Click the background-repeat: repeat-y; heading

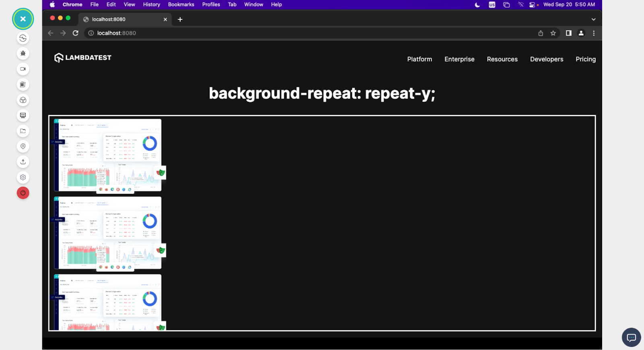(322, 94)
